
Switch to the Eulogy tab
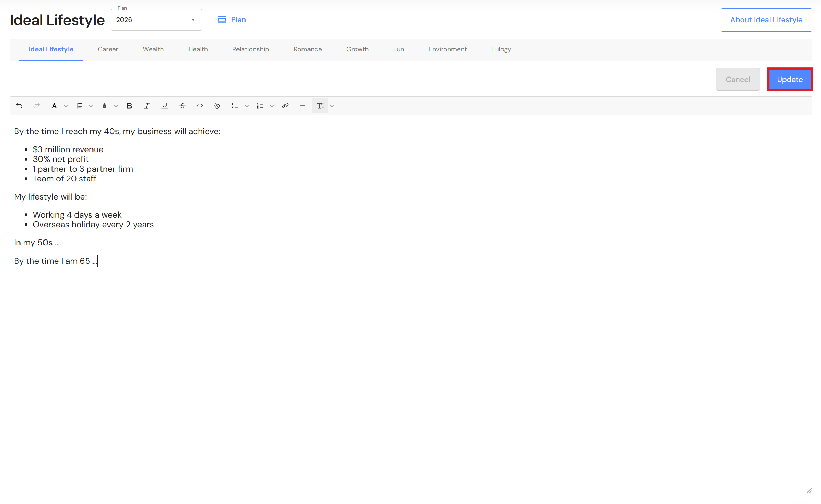(x=501, y=49)
